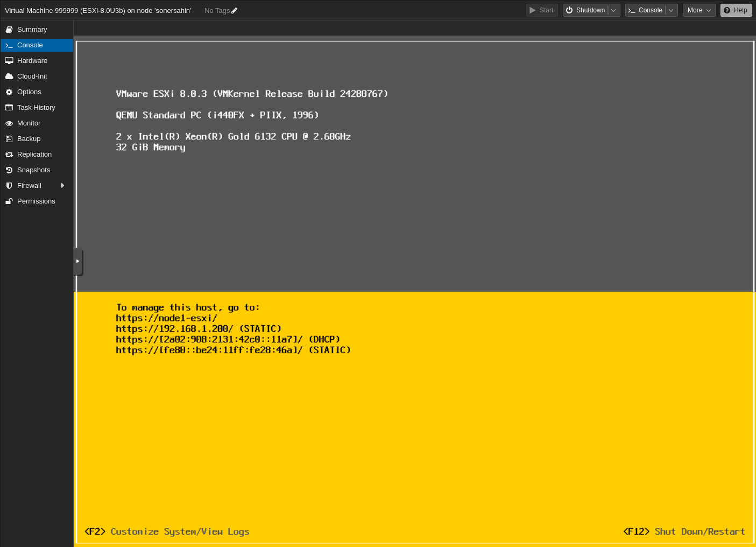Collapse the sidebar using the arrow handle
Screen dimensions: 756x547
[78, 262]
